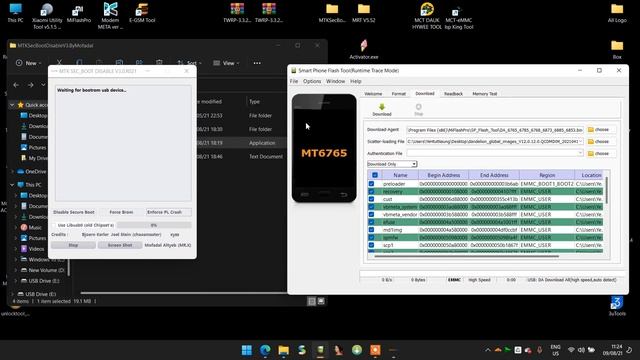Click the Begin Address column header
640x360 pixels.
[x=443, y=175]
